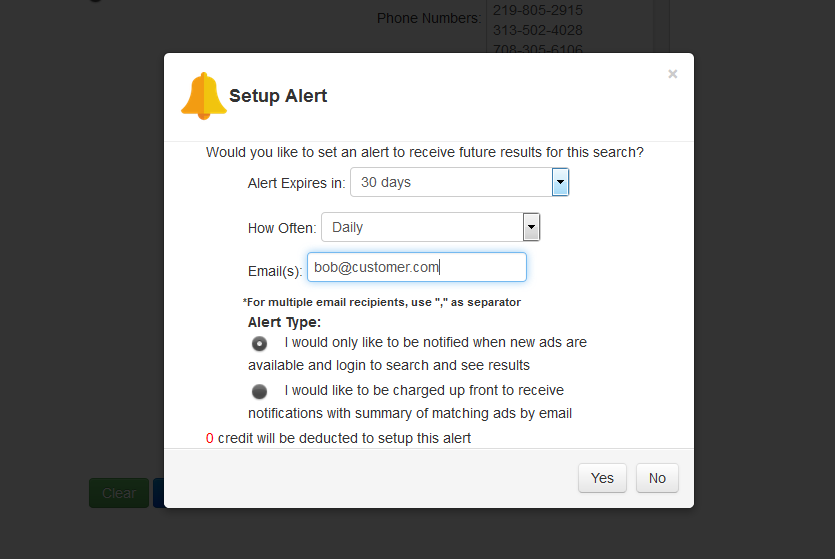Decline the alert with No
The image size is (835, 559).
click(657, 478)
